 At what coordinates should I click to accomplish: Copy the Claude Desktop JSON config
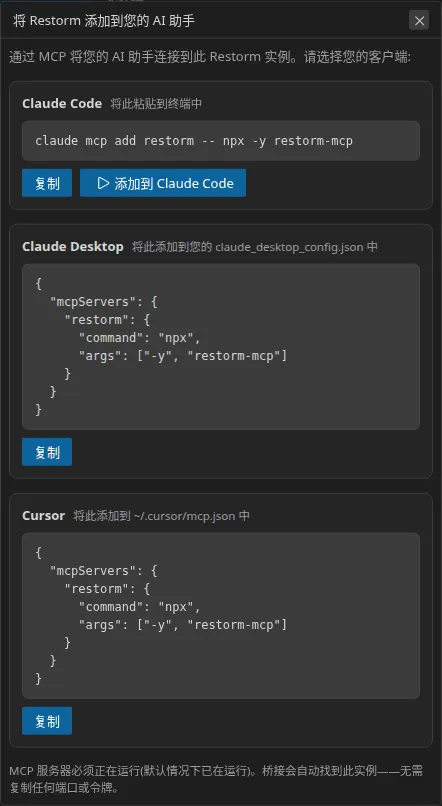[47, 452]
